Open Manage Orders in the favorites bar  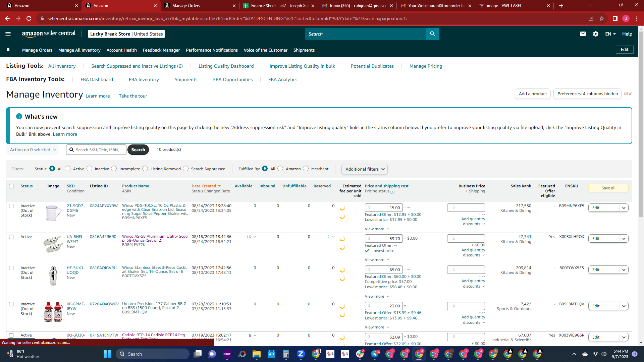[x=37, y=50]
